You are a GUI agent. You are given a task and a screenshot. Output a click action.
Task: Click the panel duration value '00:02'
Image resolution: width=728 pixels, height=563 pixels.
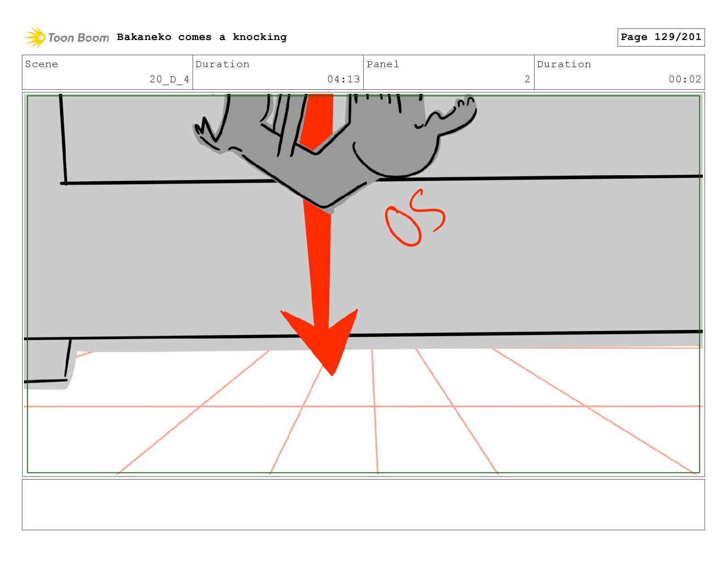click(x=685, y=79)
